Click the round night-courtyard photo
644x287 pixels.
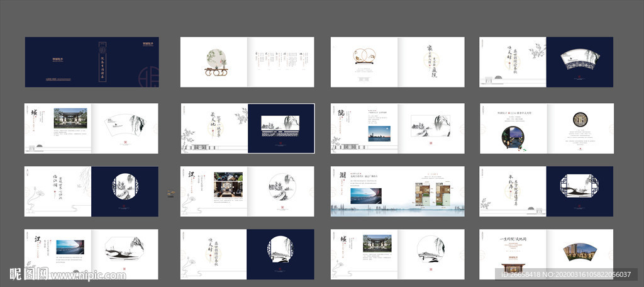[513, 137]
